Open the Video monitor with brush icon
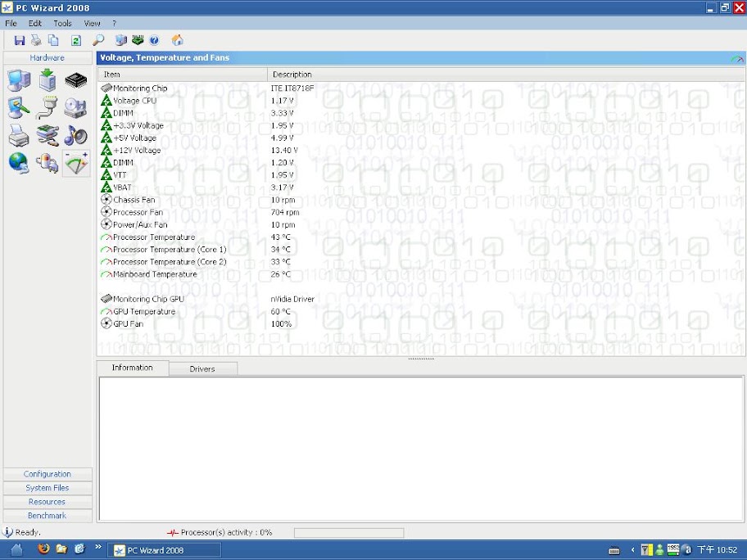Screen dimensions: 747x560 coord(19,107)
